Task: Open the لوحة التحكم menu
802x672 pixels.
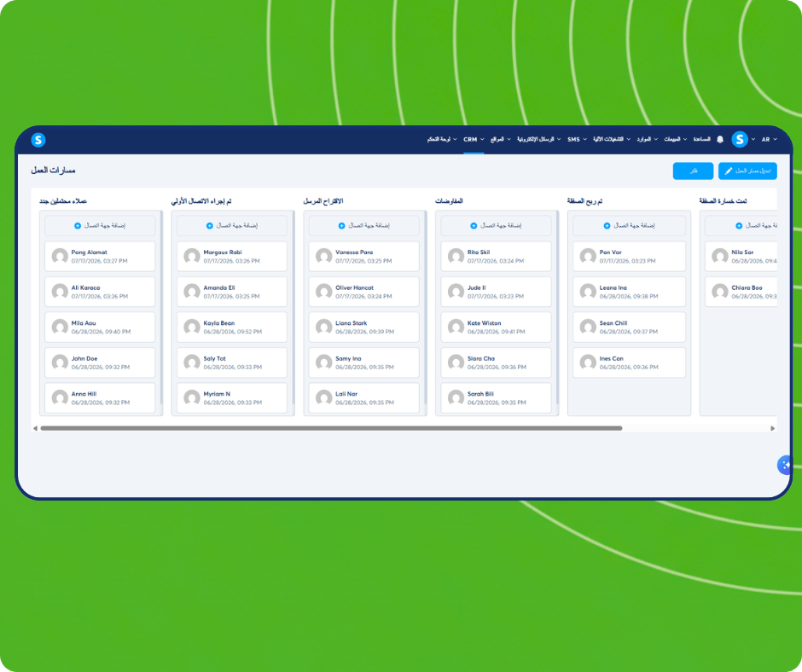Action: tap(442, 140)
